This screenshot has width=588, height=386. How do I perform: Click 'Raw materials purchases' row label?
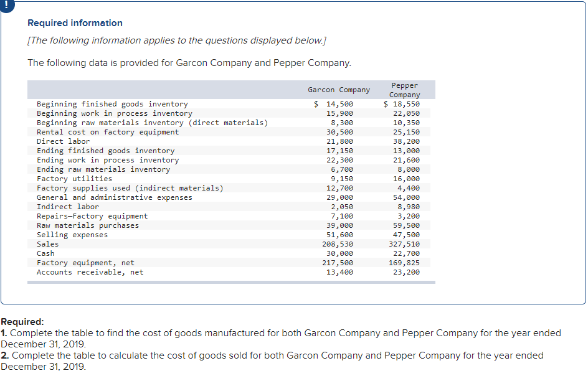coord(87,225)
